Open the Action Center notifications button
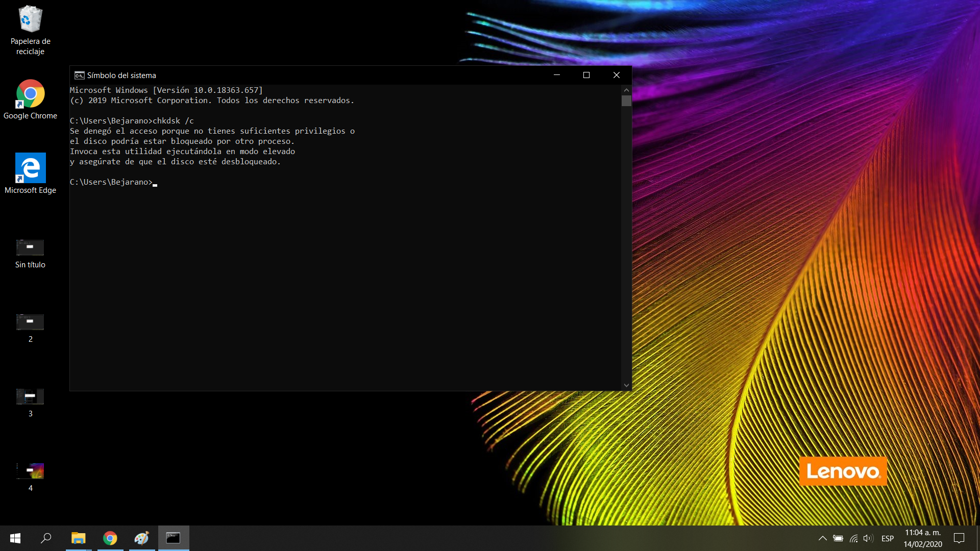Viewport: 980px width, 551px height. point(959,538)
